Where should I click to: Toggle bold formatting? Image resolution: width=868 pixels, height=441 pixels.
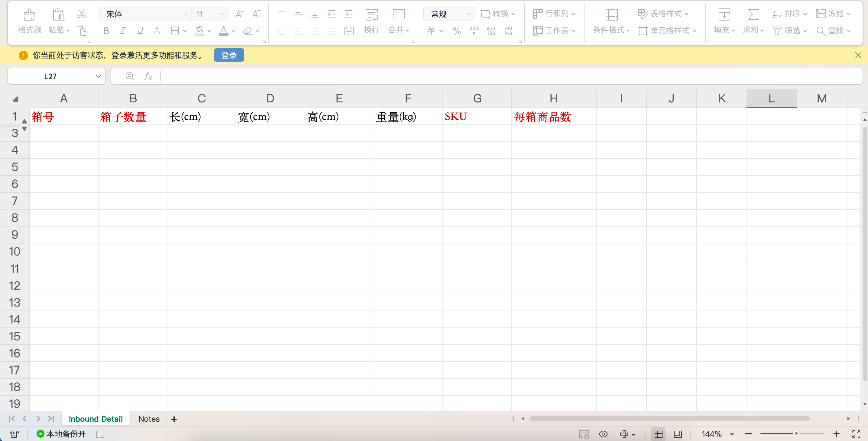[x=106, y=31]
